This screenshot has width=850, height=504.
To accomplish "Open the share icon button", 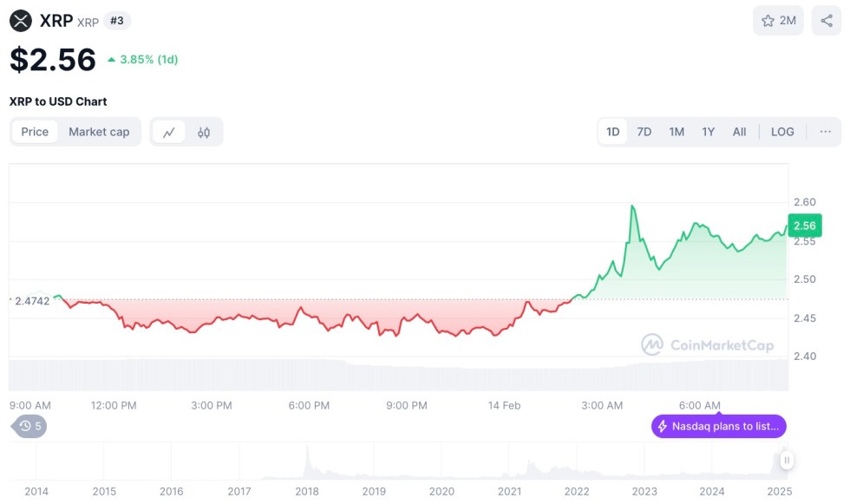I will (826, 21).
